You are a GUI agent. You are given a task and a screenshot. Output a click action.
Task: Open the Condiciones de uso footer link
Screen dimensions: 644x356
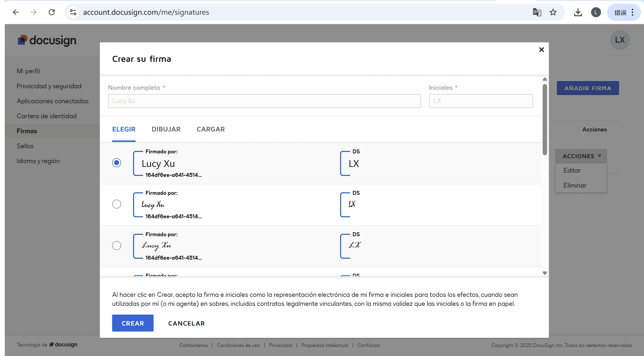tap(238, 345)
